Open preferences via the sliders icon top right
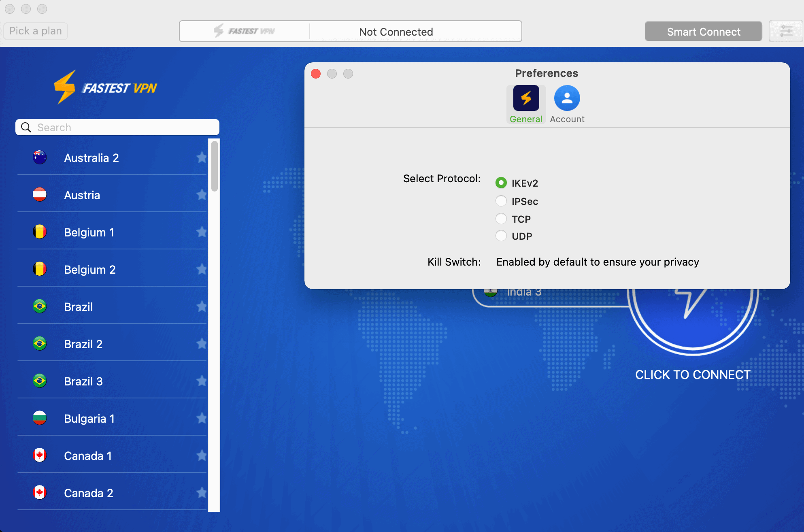This screenshot has height=532, width=804. (786, 31)
